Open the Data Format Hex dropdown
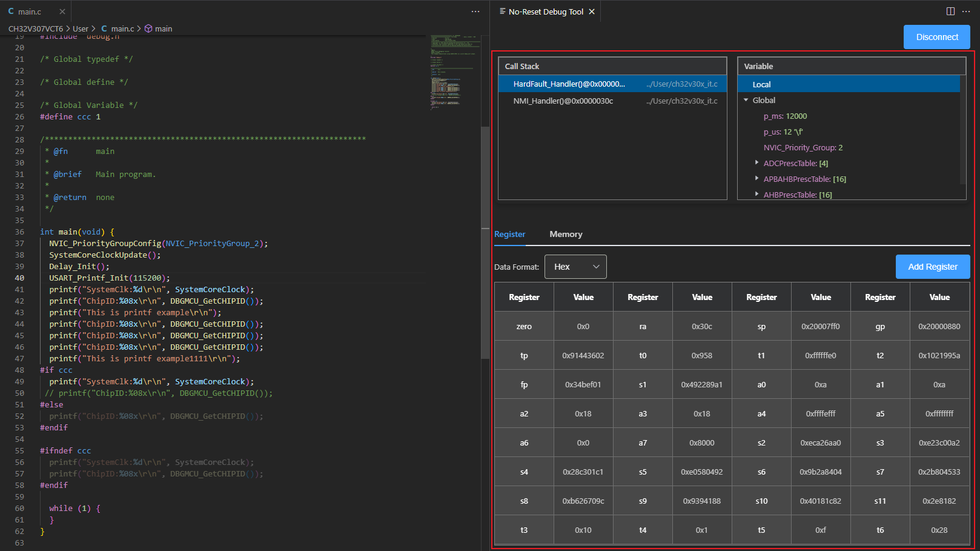 575,267
